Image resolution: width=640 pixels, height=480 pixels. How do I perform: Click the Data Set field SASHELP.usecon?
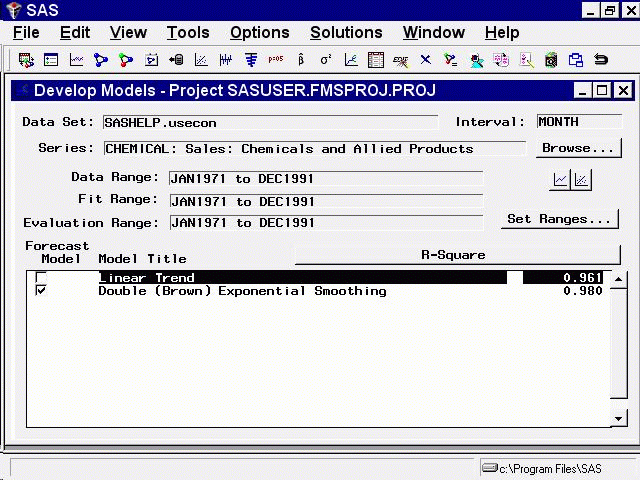(270, 123)
